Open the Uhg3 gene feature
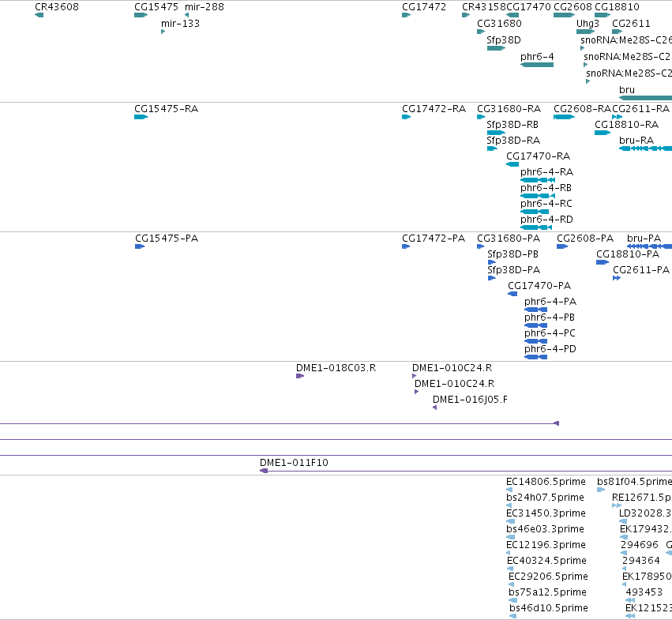 588,24
